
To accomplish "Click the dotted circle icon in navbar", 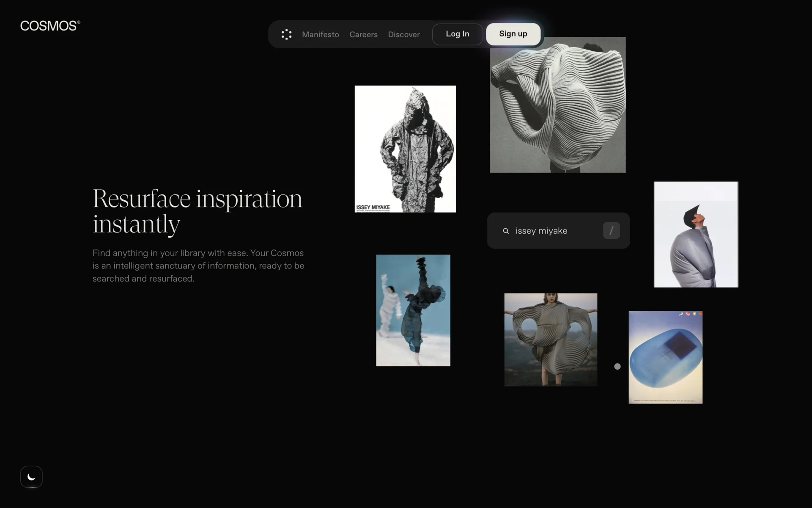I will click(286, 34).
